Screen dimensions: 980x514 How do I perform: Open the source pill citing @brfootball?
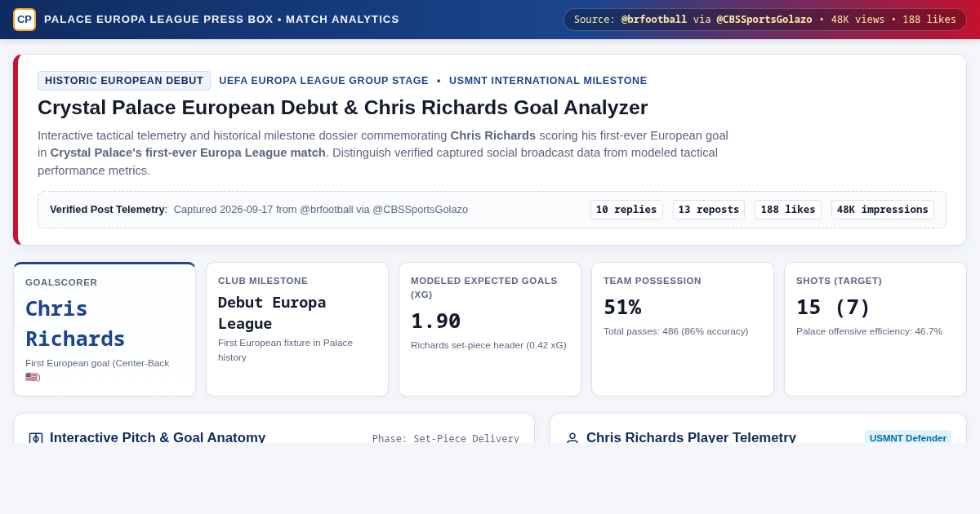(765, 20)
